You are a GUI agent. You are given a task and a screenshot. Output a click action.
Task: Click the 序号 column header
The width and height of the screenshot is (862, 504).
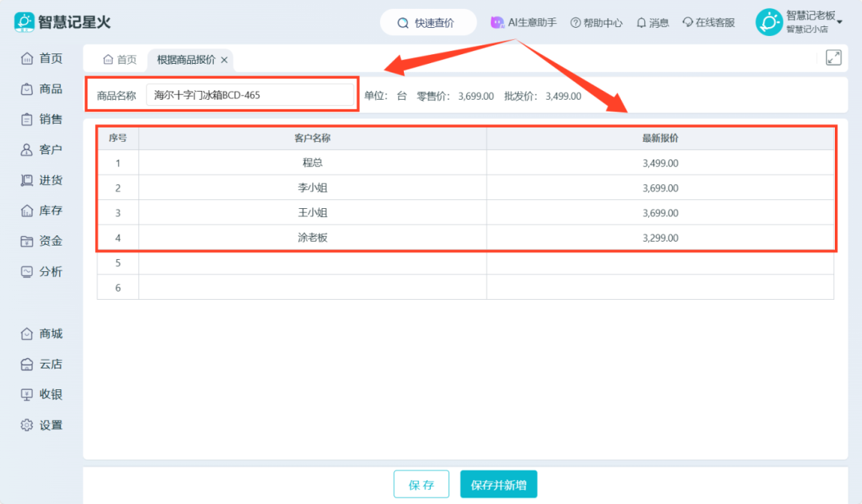117,138
